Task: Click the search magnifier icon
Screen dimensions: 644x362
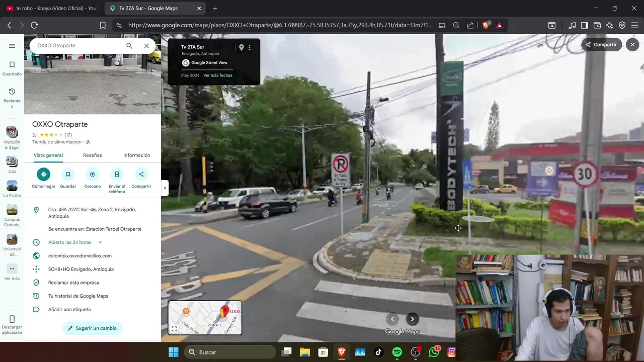Action: [129, 46]
